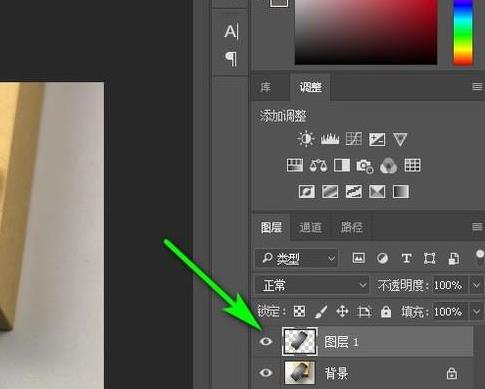Open the 类型 layer filter dropdown
This screenshot has height=389, width=485.
(x=297, y=258)
